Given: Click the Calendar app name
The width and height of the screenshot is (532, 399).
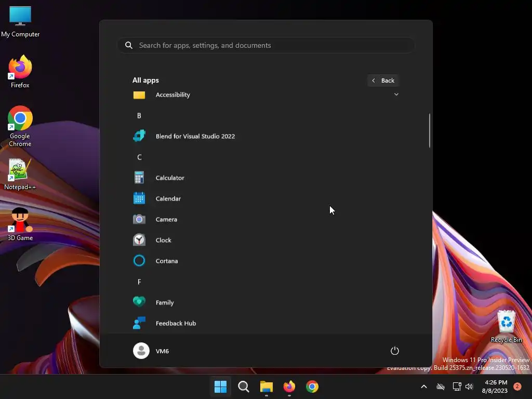Looking at the screenshot, I should [x=168, y=198].
